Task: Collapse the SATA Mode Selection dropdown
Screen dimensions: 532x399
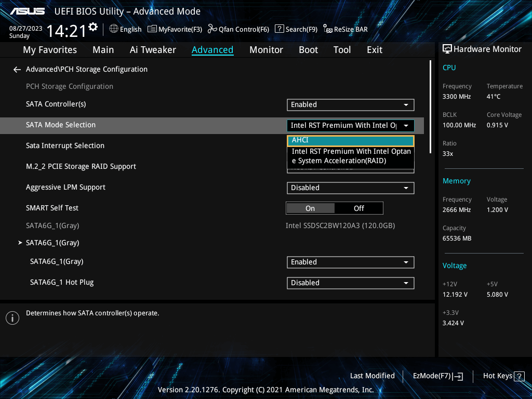Action: (x=351, y=126)
